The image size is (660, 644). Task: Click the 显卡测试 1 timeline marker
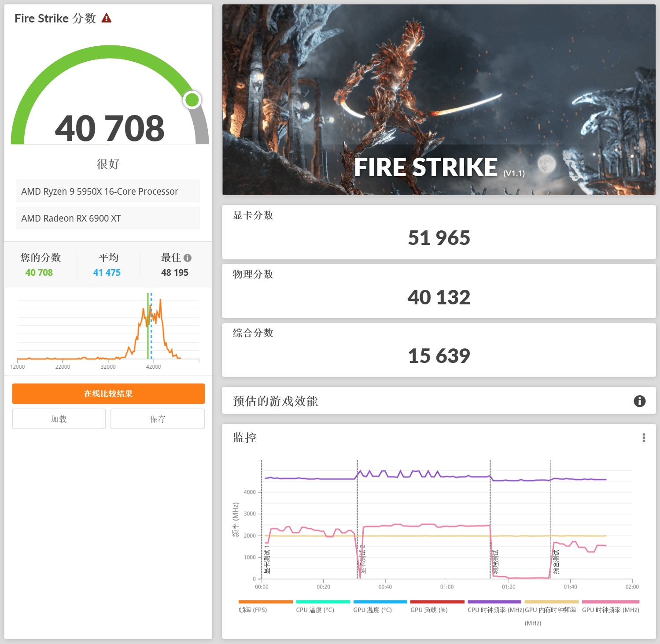pyautogui.click(x=266, y=559)
